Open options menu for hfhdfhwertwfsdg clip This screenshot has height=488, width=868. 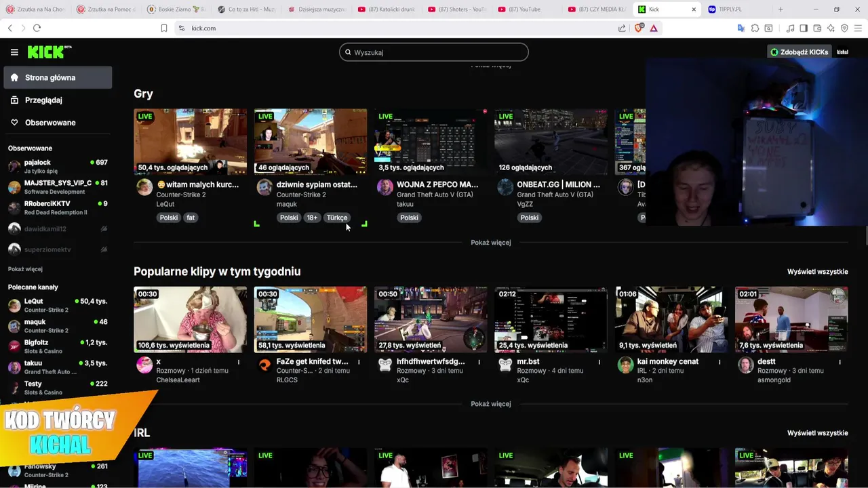click(x=479, y=362)
